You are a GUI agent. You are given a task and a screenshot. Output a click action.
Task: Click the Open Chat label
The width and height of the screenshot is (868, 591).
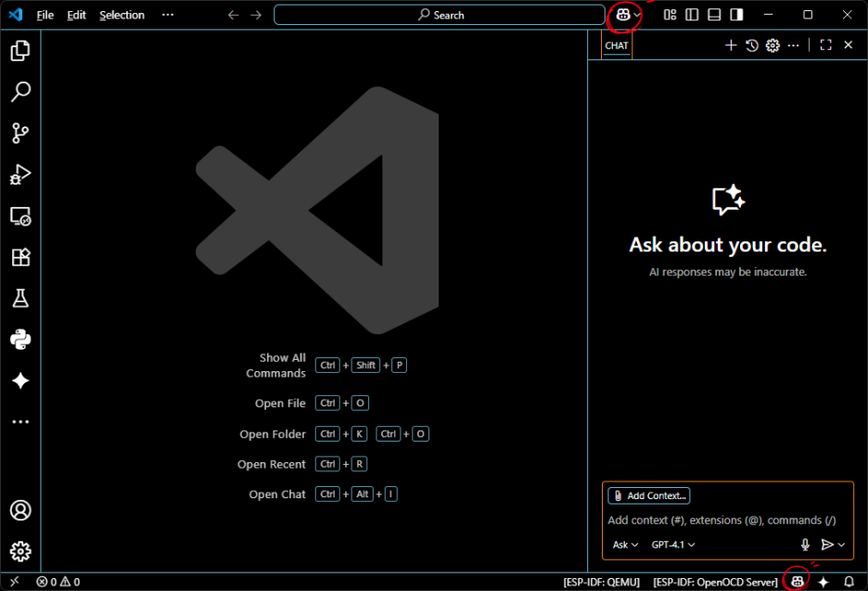pos(276,495)
